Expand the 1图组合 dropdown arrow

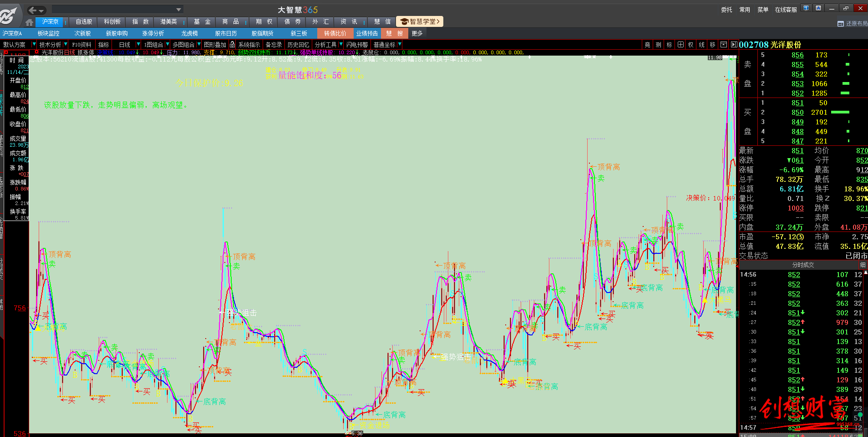click(168, 44)
